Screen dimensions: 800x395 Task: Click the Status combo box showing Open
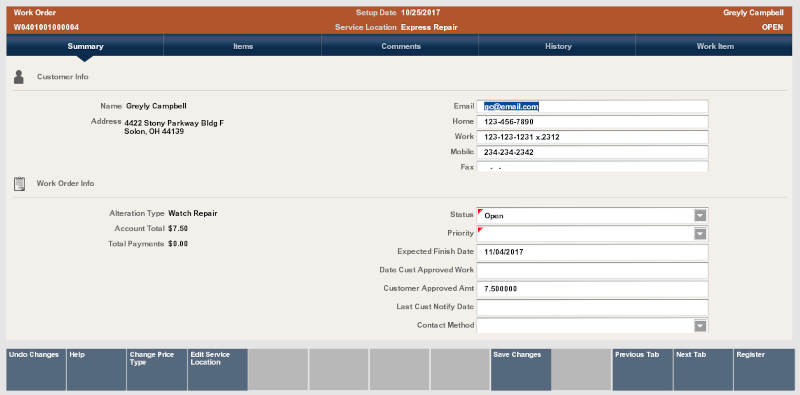point(592,215)
